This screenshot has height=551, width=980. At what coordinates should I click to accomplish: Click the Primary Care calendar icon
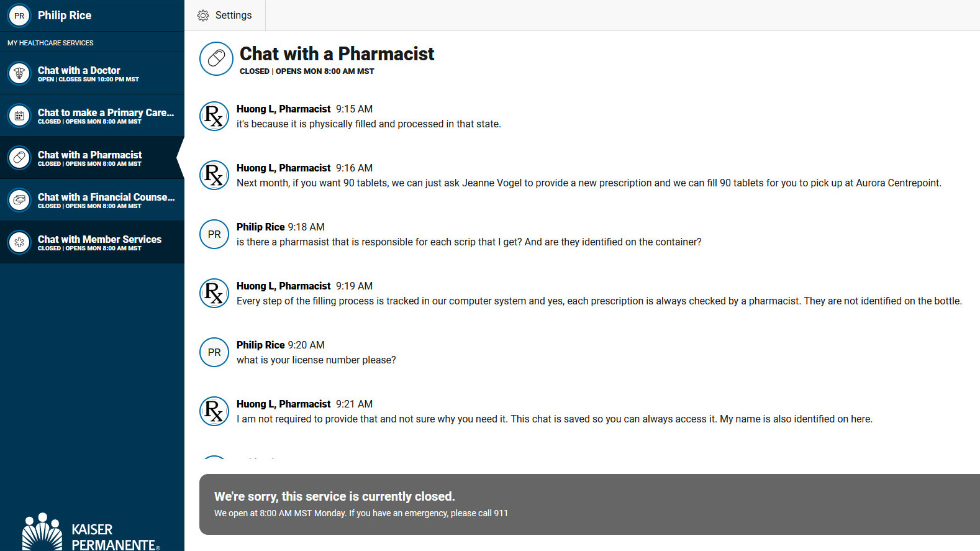(x=19, y=116)
